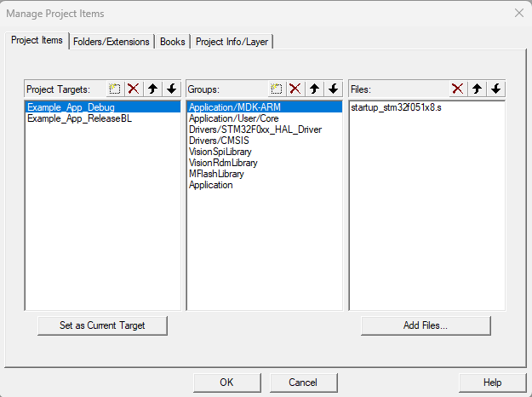Create a new Group
Viewport: 532px width, 397px height.
coord(277,89)
